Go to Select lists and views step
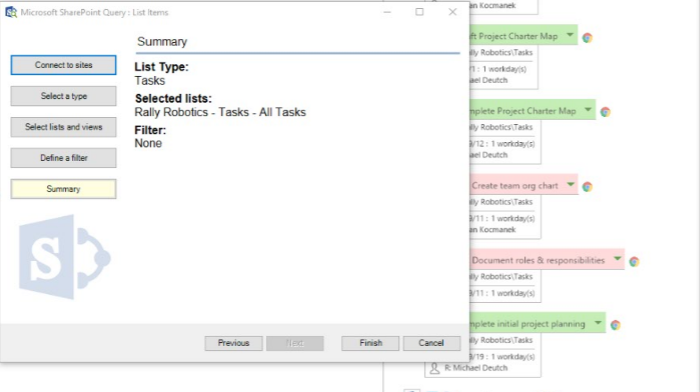Screen dimensions: 700x392 [x=63, y=127]
